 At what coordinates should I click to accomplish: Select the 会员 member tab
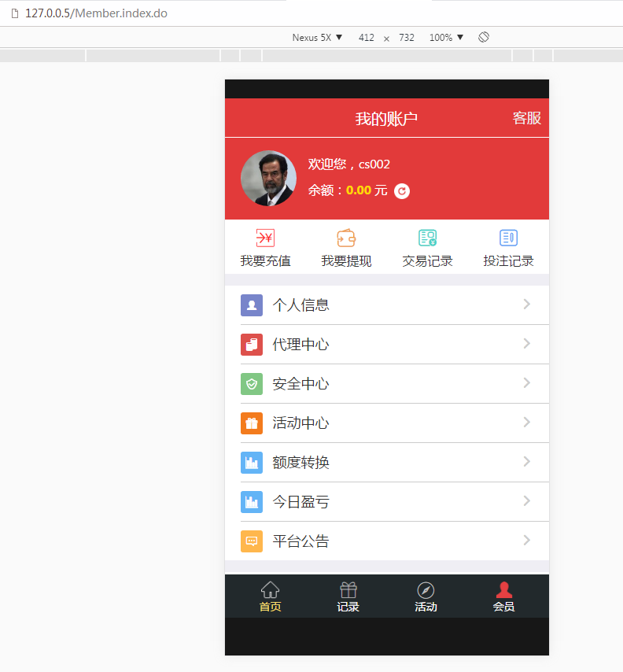(503, 596)
